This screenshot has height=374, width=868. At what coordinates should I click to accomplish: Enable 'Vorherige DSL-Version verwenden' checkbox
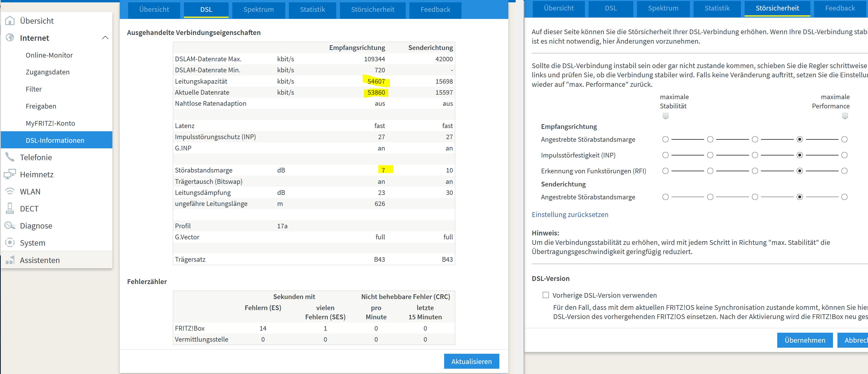pyautogui.click(x=545, y=295)
